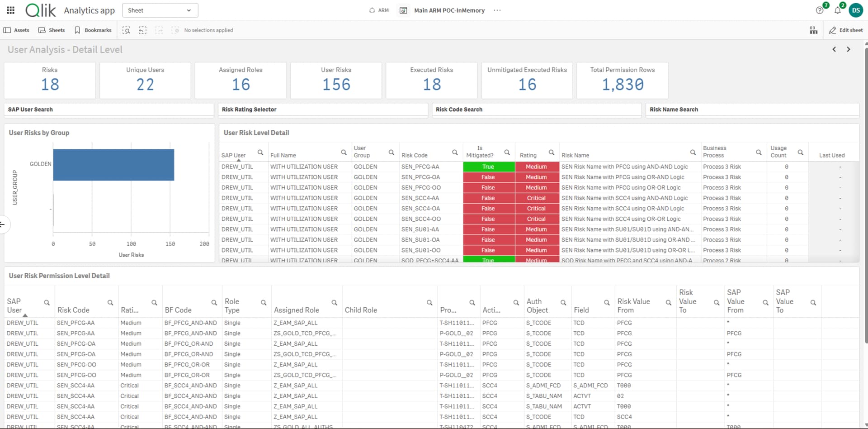Open the Risk Name Search filter
Screen dimensions: 868x429
click(x=752, y=110)
